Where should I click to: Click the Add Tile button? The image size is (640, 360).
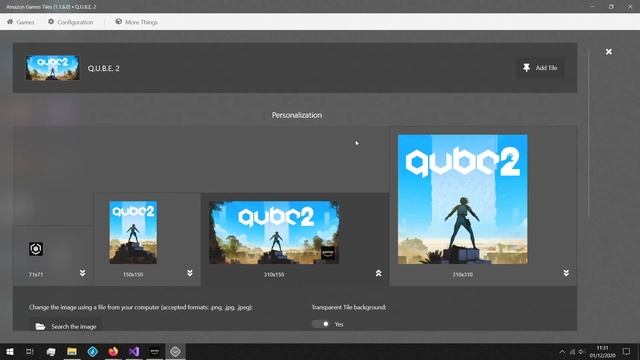(x=540, y=68)
